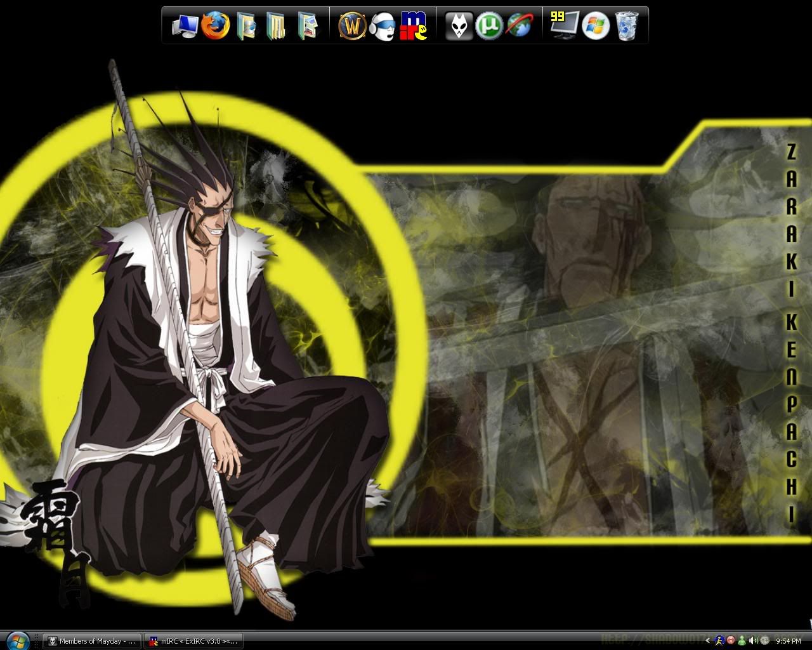The width and height of the screenshot is (812, 650).
Task: Switch to Members of Mayday taskbar window
Action: coord(92,641)
